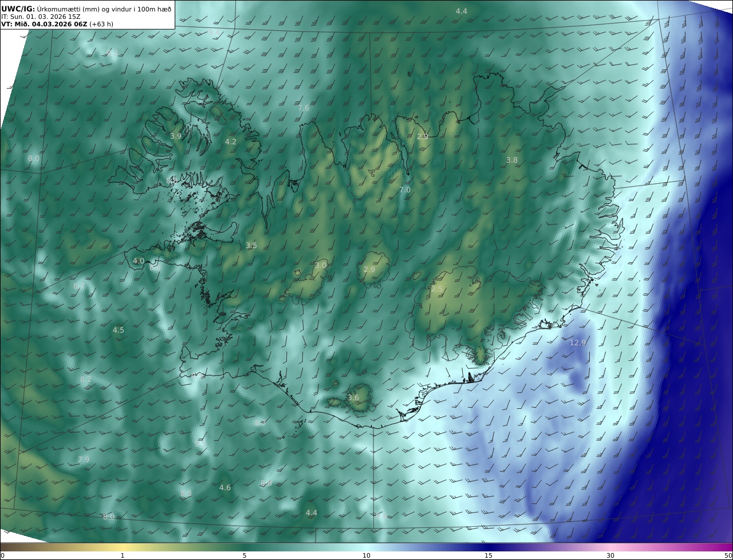Image resolution: width=733 pixels, height=560 pixels.
Task: Click the colour scale tick label 10
Action: click(366, 555)
